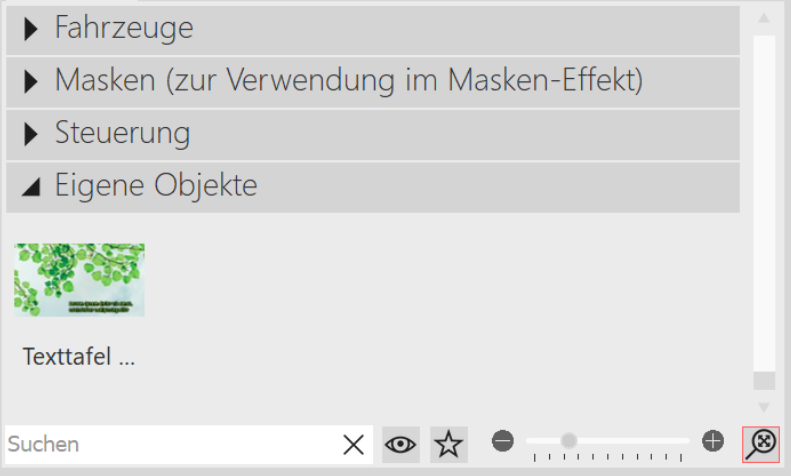
Task: Select the Texttafel leaf thumbnail
Action: (79, 280)
